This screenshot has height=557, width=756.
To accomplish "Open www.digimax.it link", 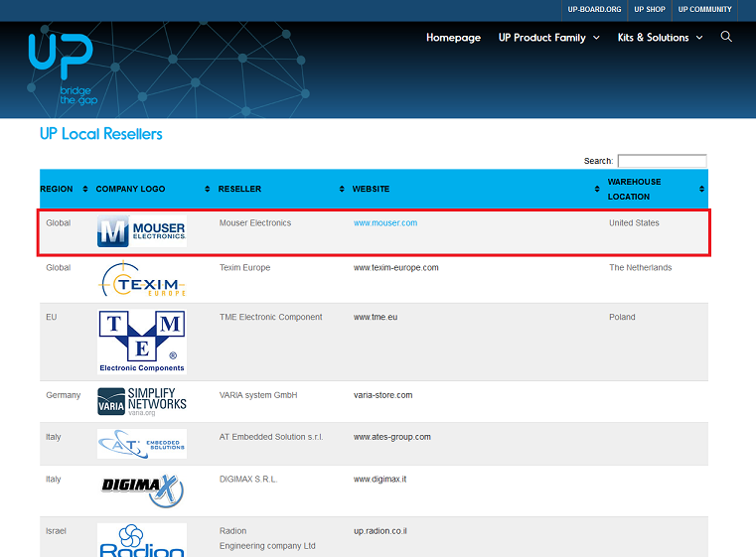I will point(379,480).
